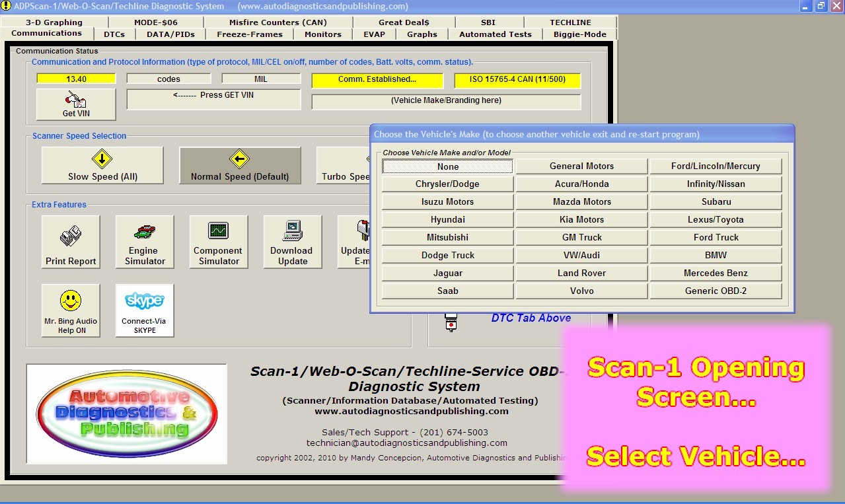The image size is (845, 504).
Task: Select the Communications tab
Action: coord(47,34)
